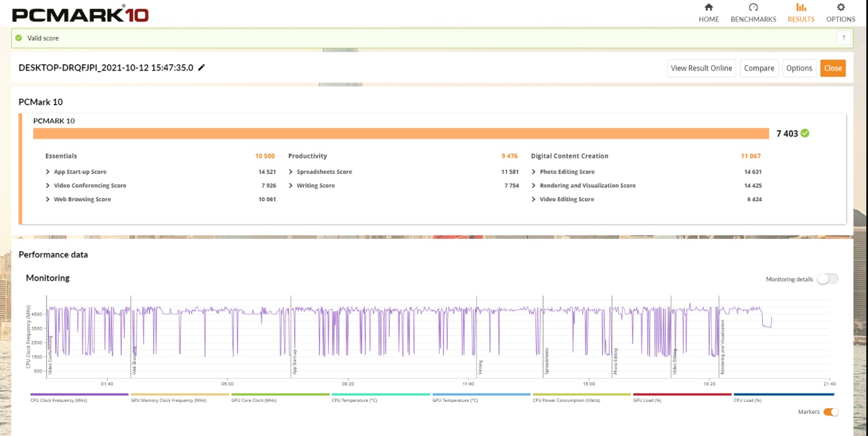This screenshot has width=868, height=436.
Task: Close the result with orange Close button
Action: click(833, 68)
